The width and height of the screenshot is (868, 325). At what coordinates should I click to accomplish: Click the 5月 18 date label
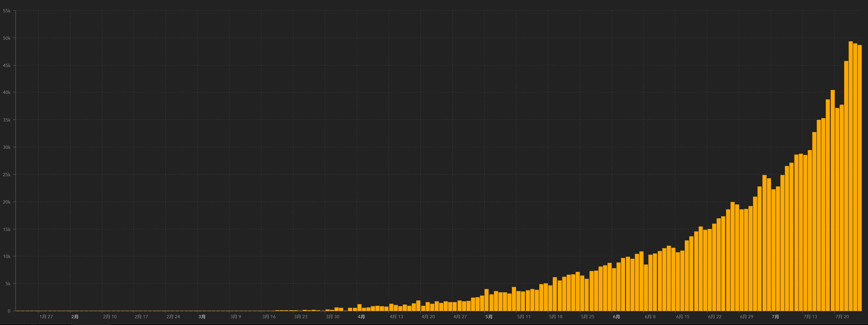click(x=556, y=317)
